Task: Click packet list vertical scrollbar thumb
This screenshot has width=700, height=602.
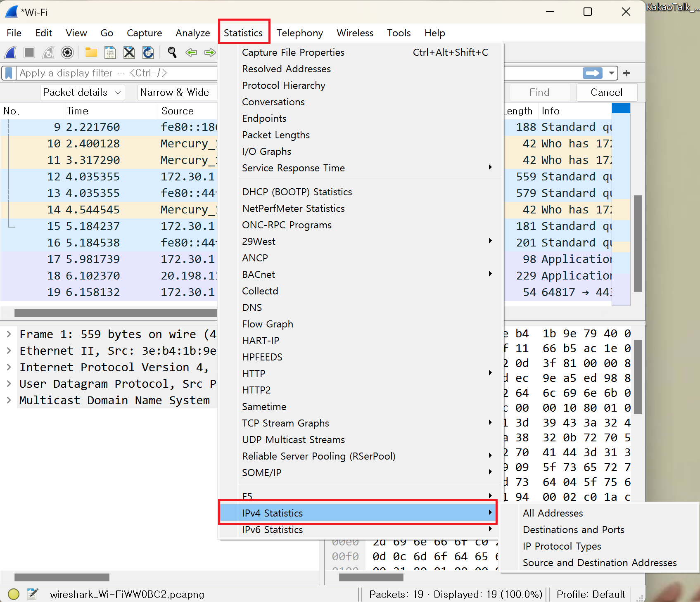Action: (x=638, y=244)
